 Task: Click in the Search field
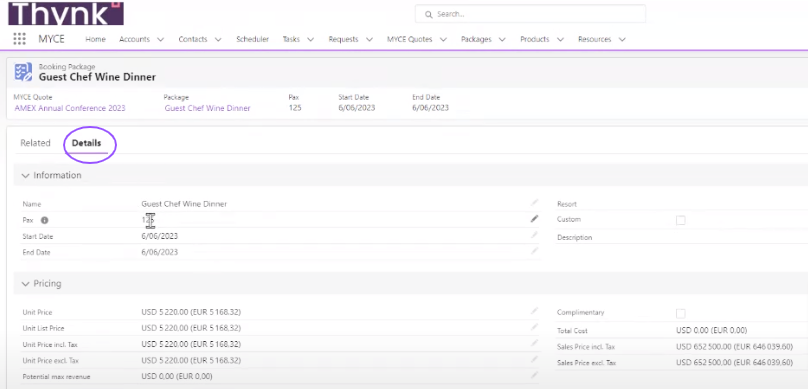pos(530,14)
